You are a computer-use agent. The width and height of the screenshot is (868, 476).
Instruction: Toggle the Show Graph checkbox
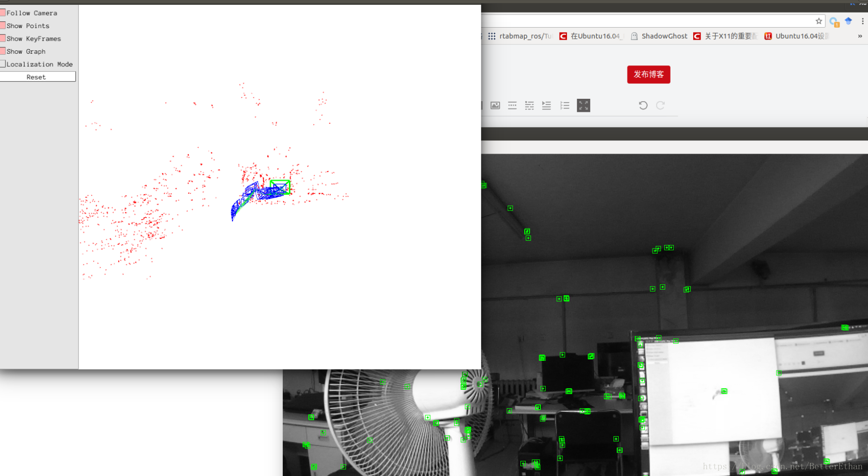pyautogui.click(x=3, y=51)
